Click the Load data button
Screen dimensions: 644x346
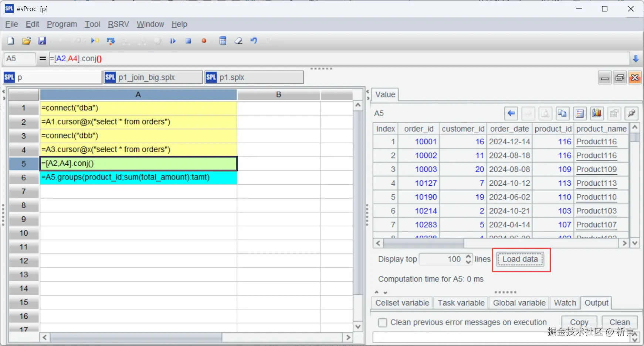(520, 259)
